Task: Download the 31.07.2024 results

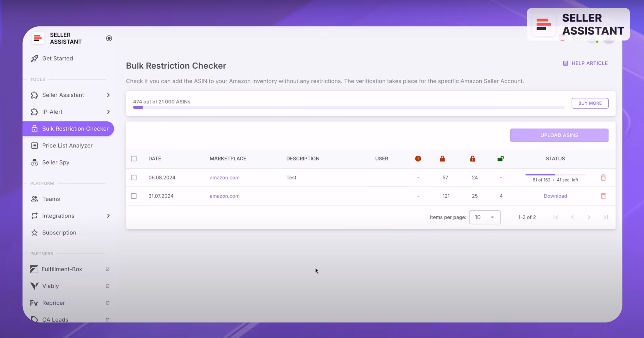Action: (x=555, y=196)
